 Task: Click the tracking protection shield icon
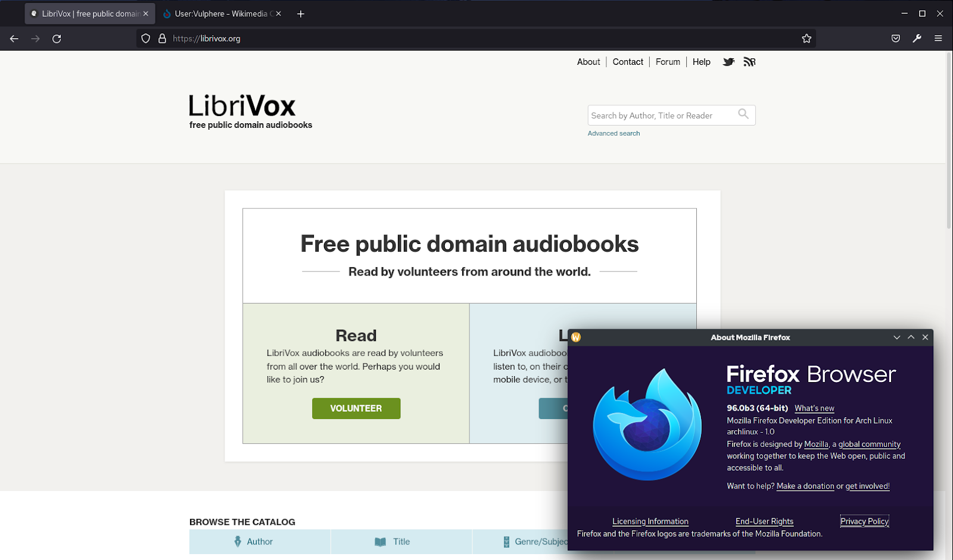click(145, 39)
